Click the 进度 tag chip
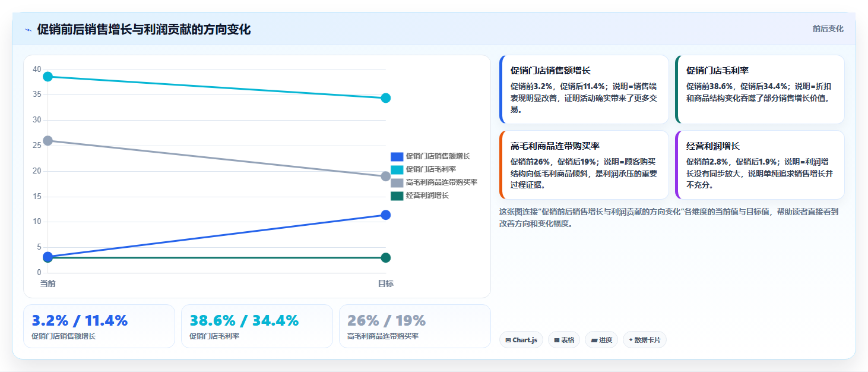868x372 pixels. pos(601,340)
